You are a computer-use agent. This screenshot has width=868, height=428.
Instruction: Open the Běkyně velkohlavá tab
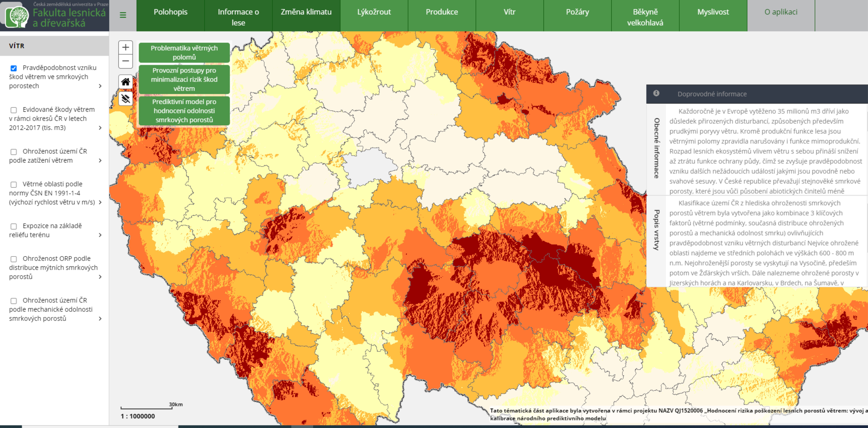coord(645,15)
